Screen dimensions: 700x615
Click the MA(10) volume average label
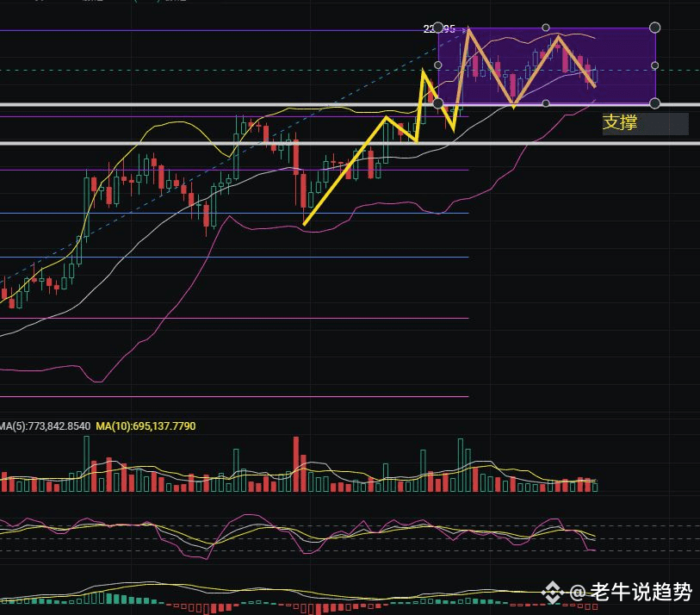pyautogui.click(x=146, y=426)
